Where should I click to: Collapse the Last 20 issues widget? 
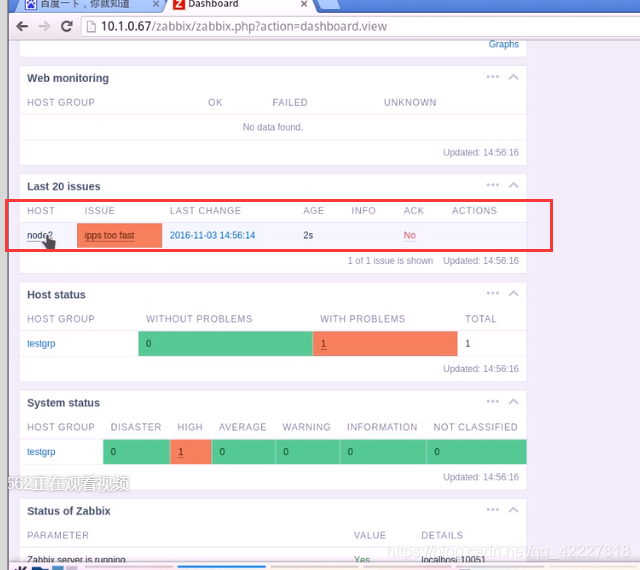coord(513,185)
